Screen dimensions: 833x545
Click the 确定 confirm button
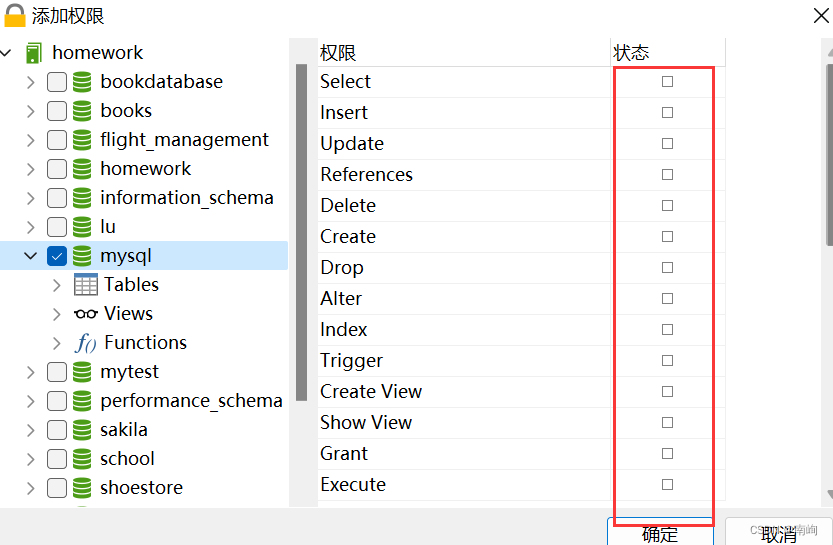coord(660,532)
